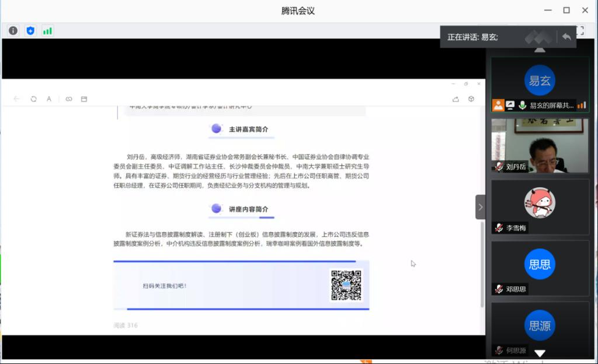Check the green network signal icon
Screen dimensions: 598x364
click(47, 30)
